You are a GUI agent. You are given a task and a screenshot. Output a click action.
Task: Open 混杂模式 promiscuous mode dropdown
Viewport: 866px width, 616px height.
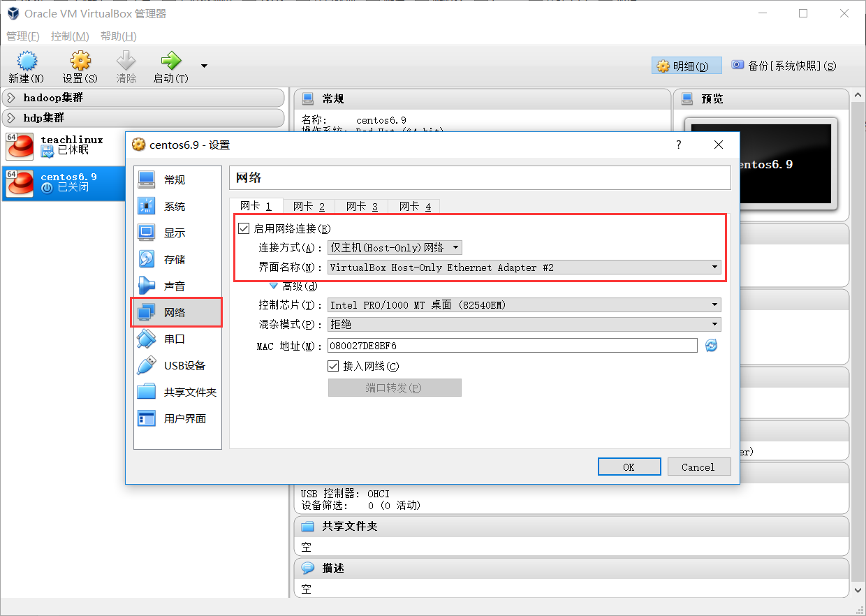coord(524,324)
